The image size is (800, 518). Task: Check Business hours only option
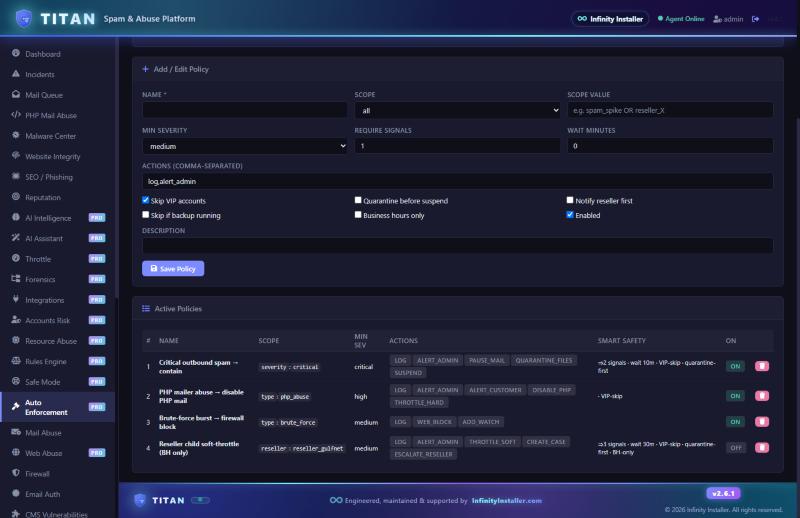click(358, 215)
